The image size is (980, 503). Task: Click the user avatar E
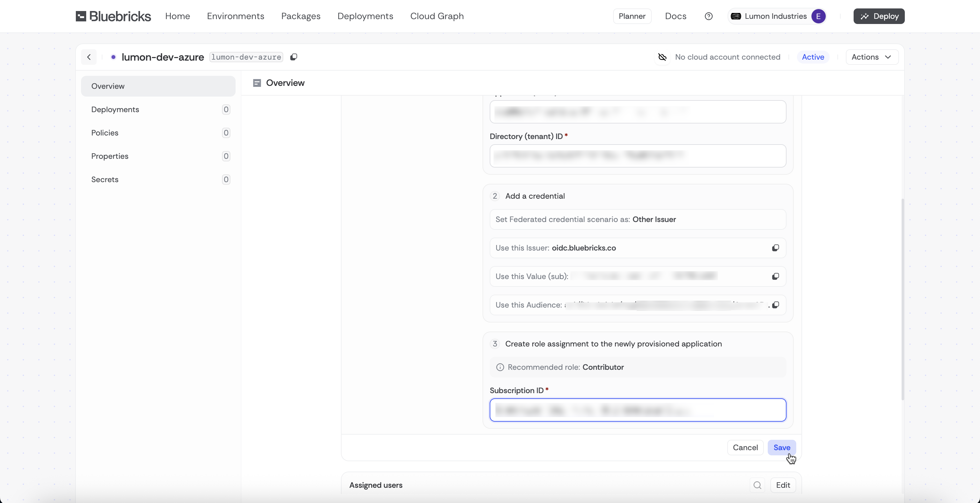pyautogui.click(x=818, y=16)
